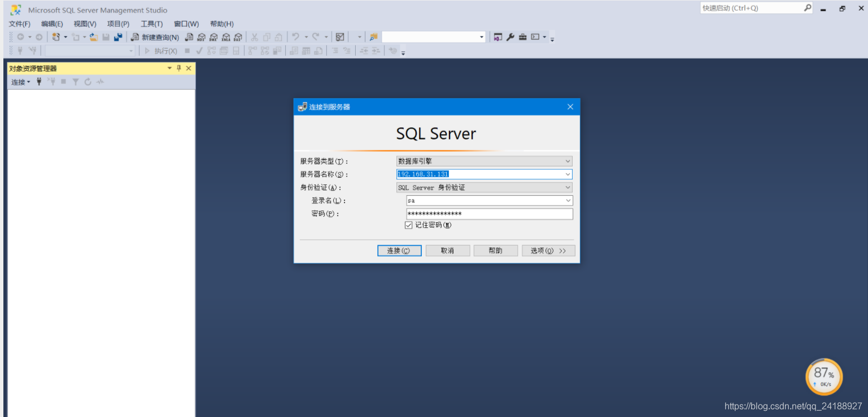Open the 文件(F) menu

(x=20, y=24)
